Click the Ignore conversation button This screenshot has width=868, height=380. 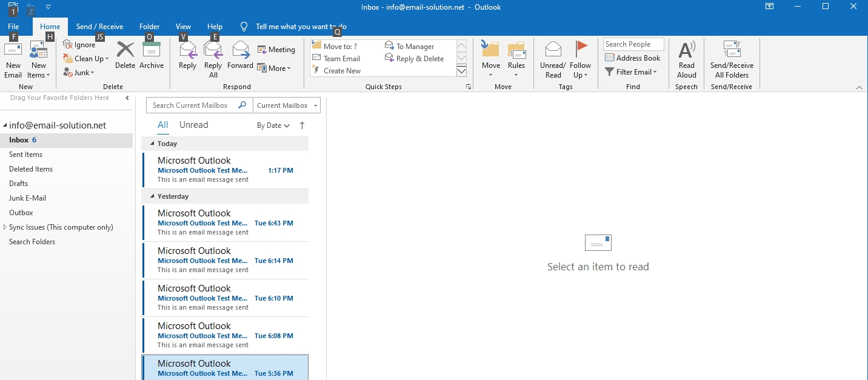tap(79, 45)
